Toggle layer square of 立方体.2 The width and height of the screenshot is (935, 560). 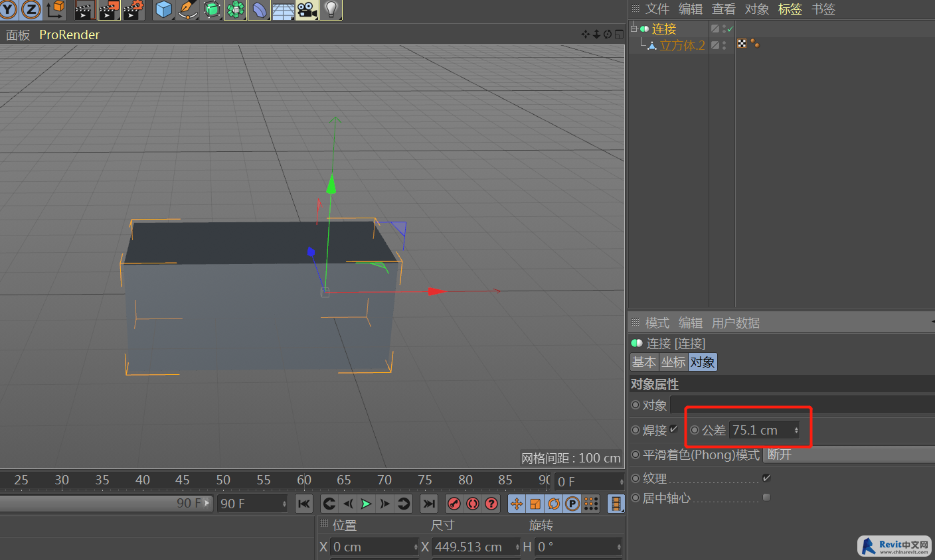coord(715,45)
